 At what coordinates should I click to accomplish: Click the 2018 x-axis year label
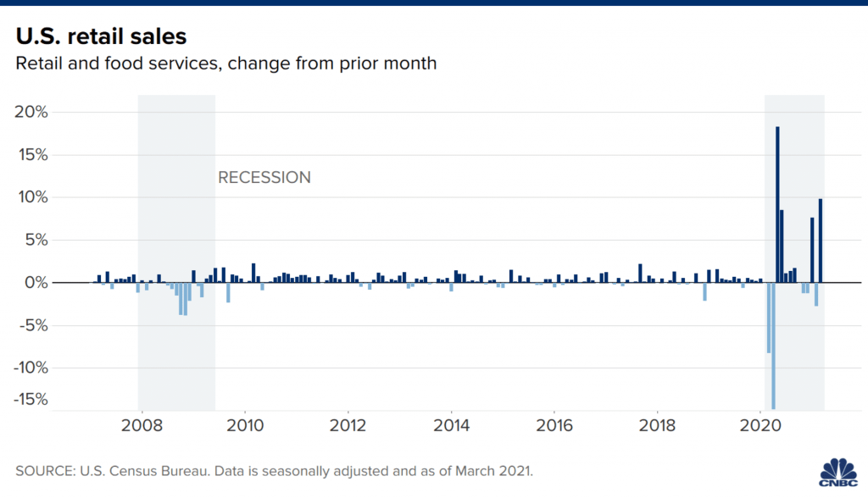tap(657, 425)
